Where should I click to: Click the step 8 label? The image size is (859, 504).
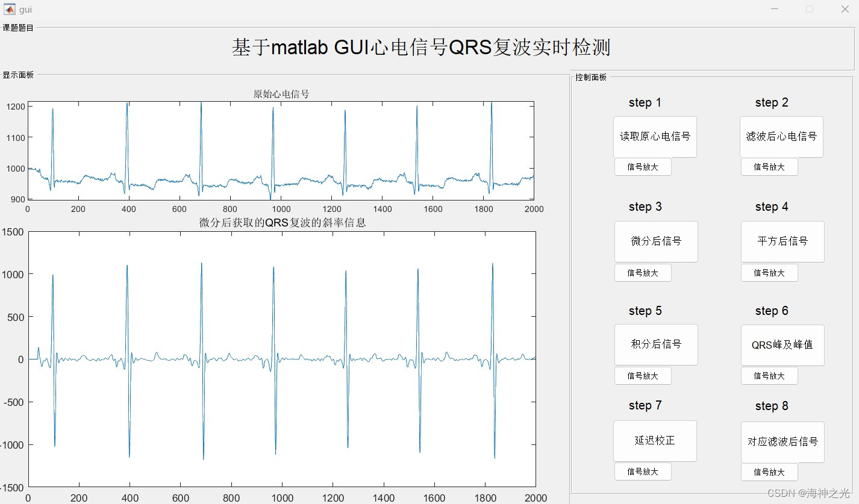pyautogui.click(x=772, y=406)
